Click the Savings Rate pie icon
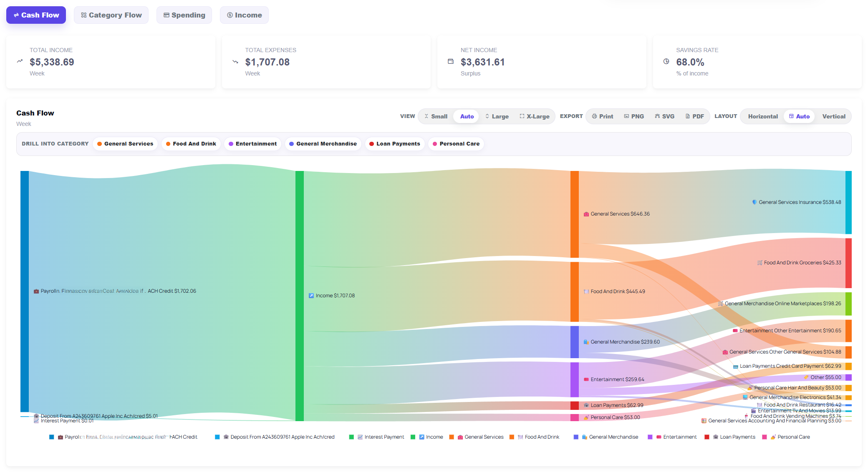Screen dimensions: 868x472 pyautogui.click(x=666, y=61)
